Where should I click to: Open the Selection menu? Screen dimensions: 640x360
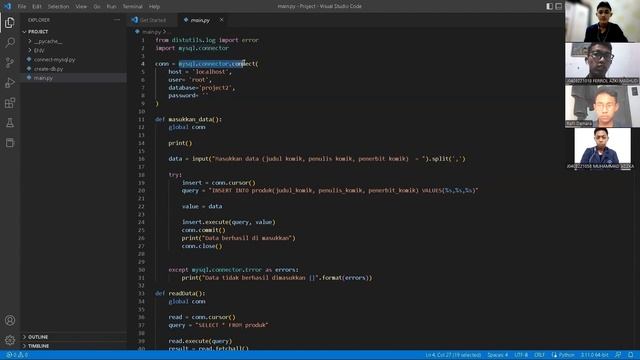point(58,7)
